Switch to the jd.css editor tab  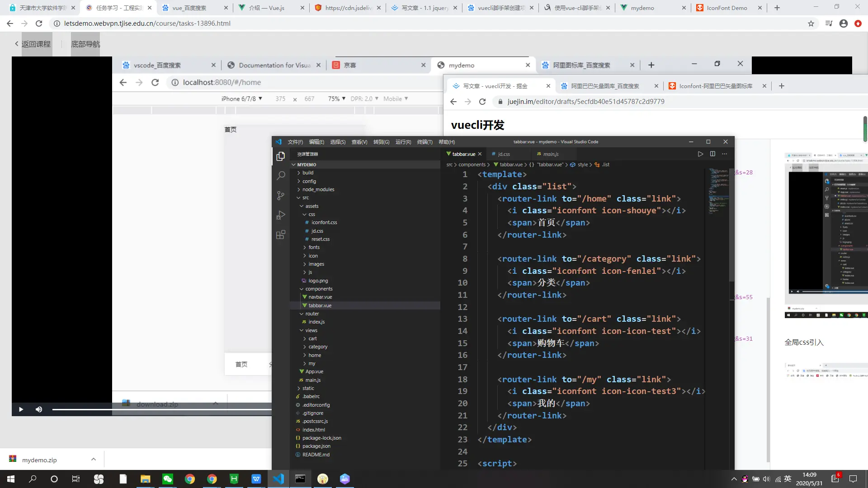click(504, 154)
